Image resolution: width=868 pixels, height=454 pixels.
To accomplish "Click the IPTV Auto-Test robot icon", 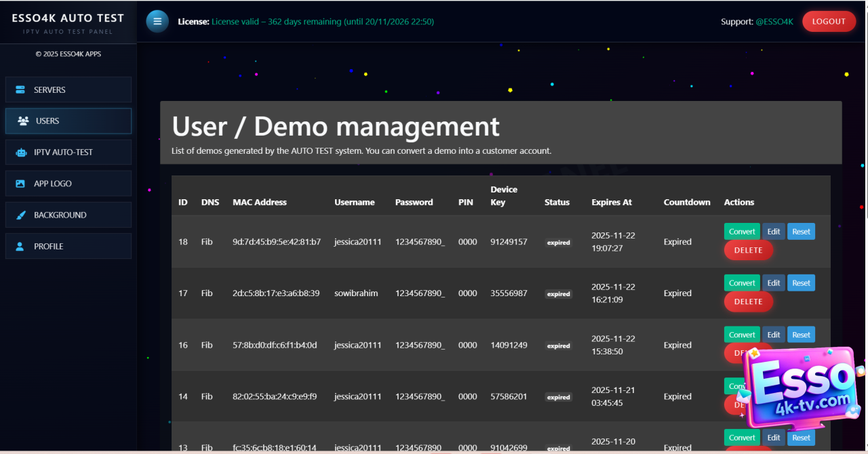I will point(20,152).
